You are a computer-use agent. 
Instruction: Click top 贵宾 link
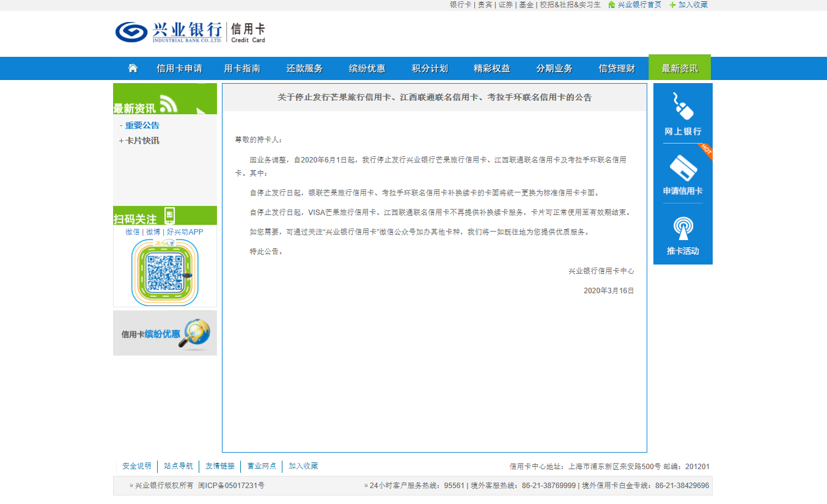[x=485, y=4]
